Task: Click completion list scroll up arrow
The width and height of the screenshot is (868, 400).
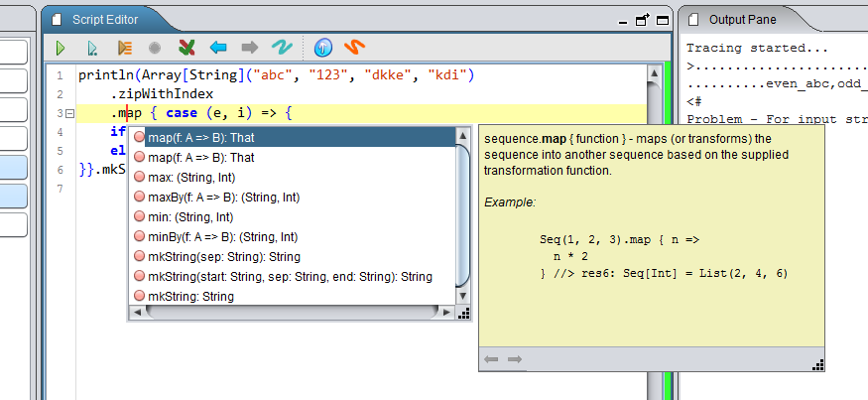Action: 463,135
